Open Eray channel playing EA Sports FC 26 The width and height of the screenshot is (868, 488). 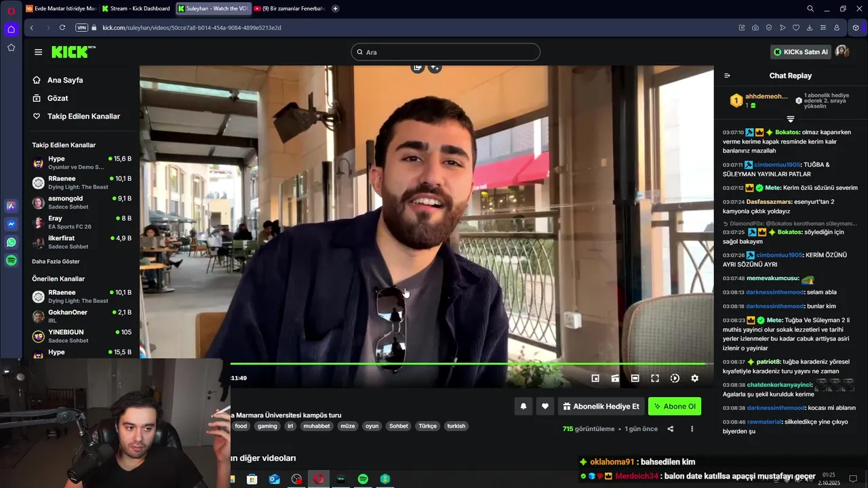(x=82, y=222)
